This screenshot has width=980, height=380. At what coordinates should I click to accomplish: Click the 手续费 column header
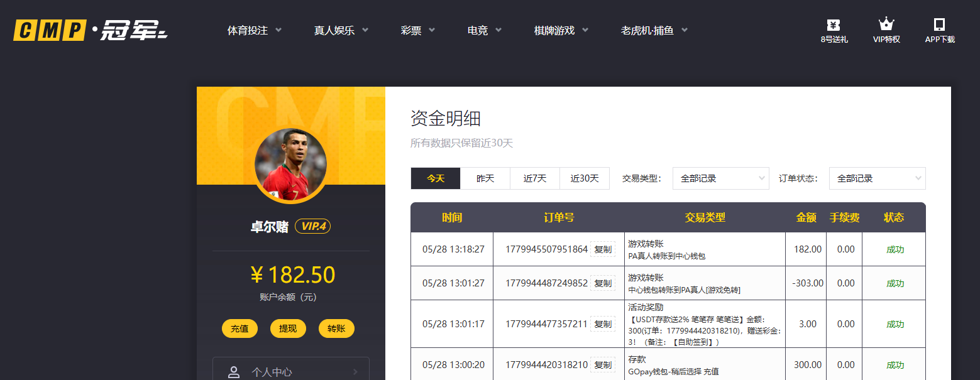coord(844,217)
